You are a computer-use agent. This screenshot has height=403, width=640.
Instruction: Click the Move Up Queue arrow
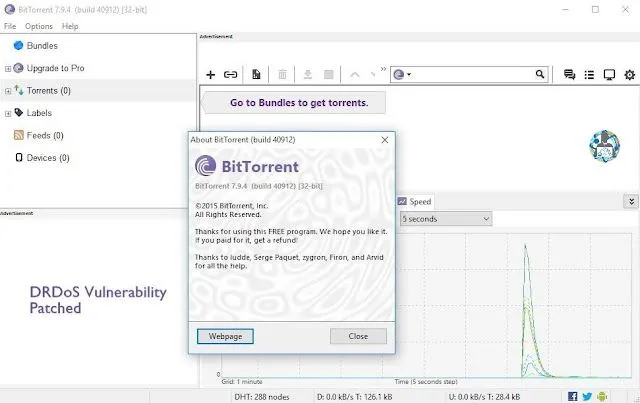point(355,74)
